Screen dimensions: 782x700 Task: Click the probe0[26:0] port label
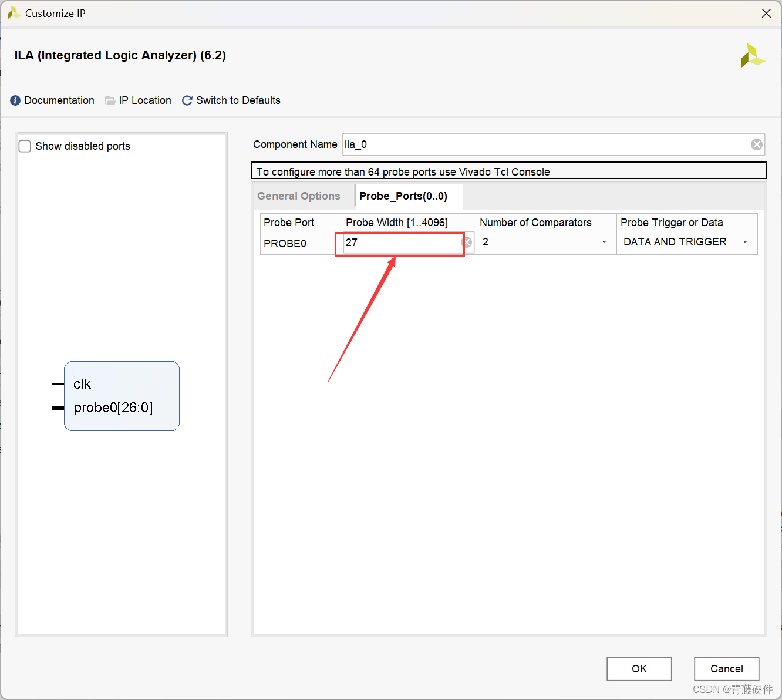pos(113,408)
